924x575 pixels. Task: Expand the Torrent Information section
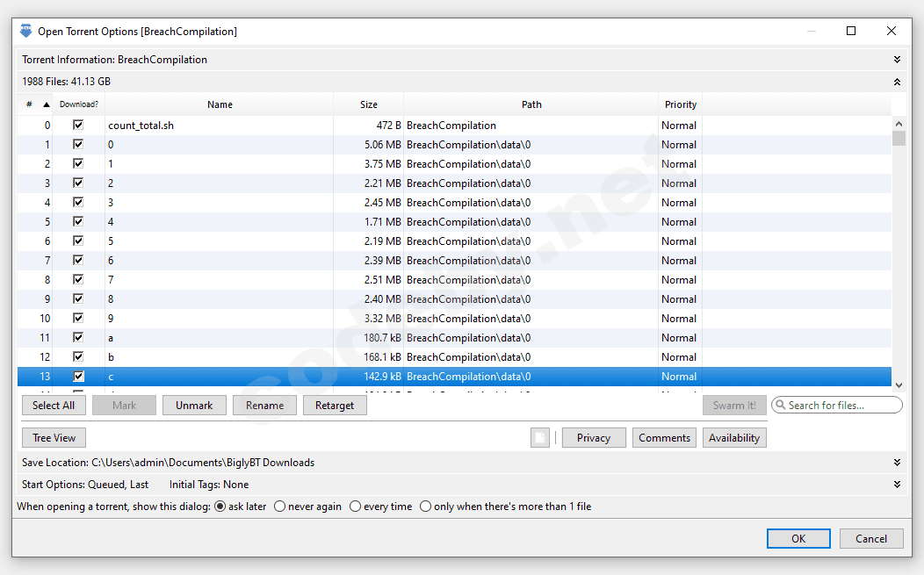click(x=897, y=60)
